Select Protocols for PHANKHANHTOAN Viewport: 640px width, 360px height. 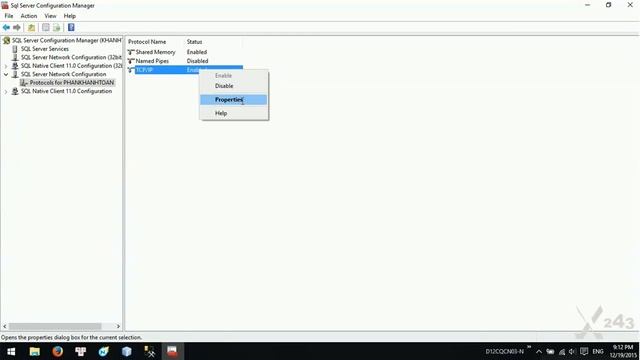[72, 82]
